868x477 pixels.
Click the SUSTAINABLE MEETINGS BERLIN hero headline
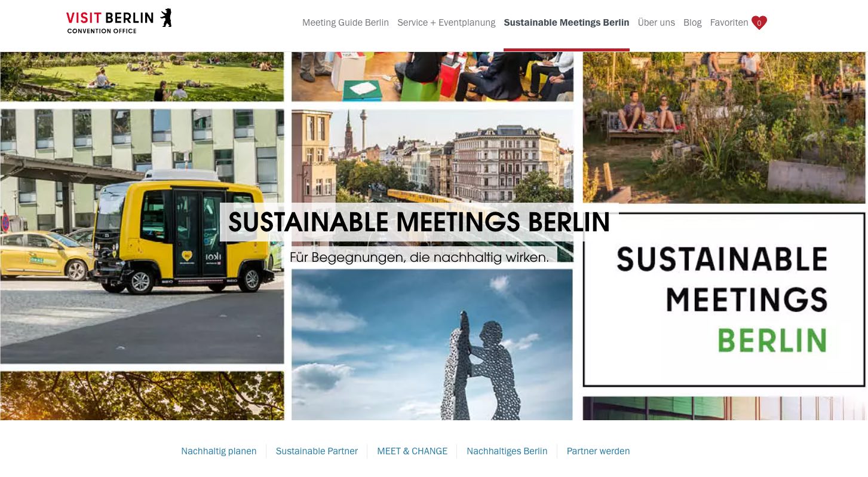click(419, 222)
